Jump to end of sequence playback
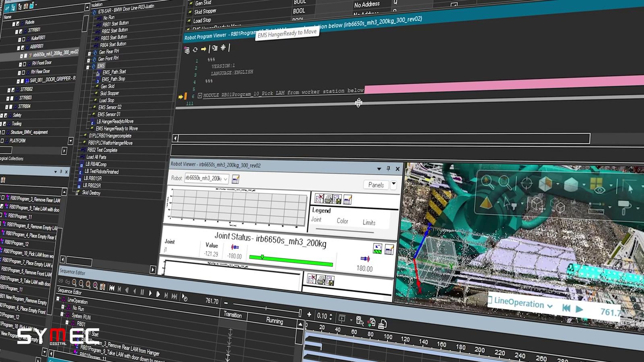The width and height of the screenshot is (644, 362). (174, 296)
